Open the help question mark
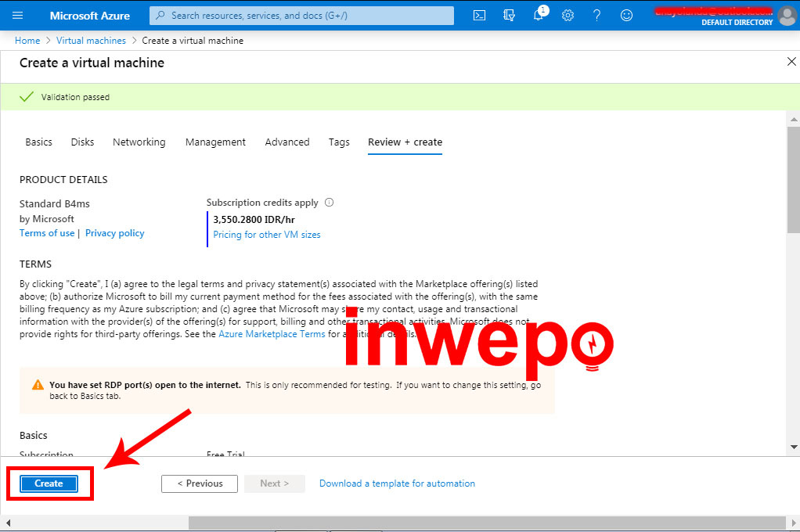Viewport: 800px width, 532px height. pyautogui.click(x=597, y=16)
